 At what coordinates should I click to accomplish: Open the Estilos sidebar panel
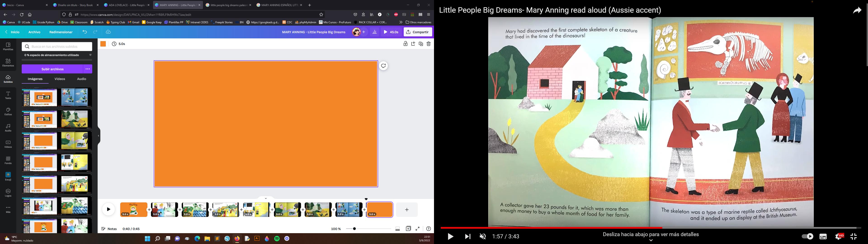tap(8, 112)
